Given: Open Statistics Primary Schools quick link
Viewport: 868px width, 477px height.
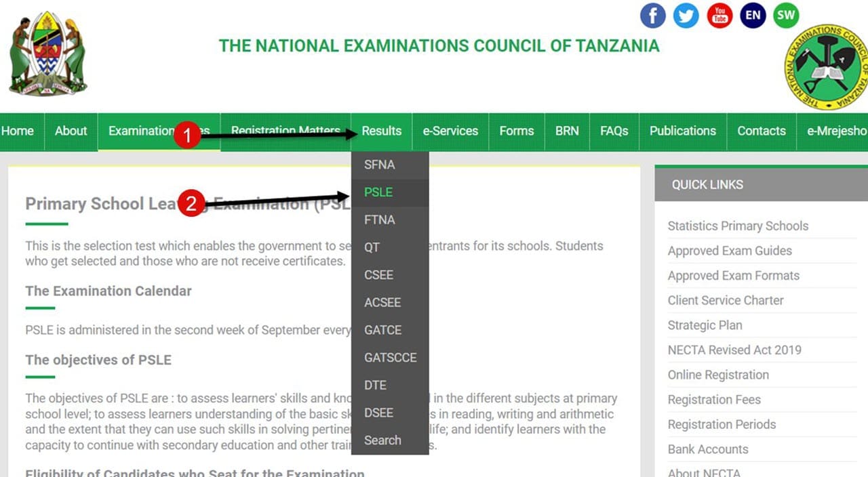Looking at the screenshot, I should [738, 226].
